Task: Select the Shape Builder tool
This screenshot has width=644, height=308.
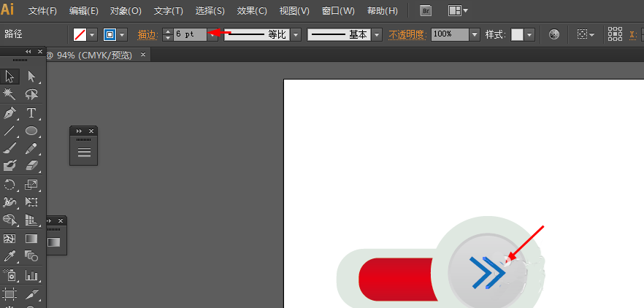Action: pyautogui.click(x=9, y=220)
